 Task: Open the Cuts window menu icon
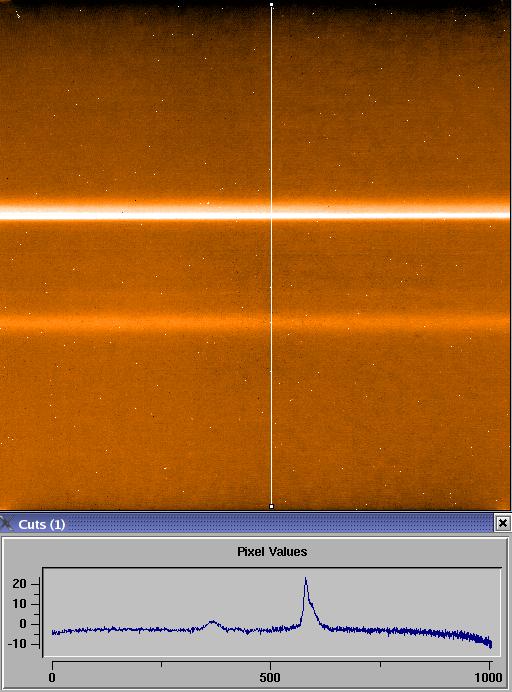6,524
